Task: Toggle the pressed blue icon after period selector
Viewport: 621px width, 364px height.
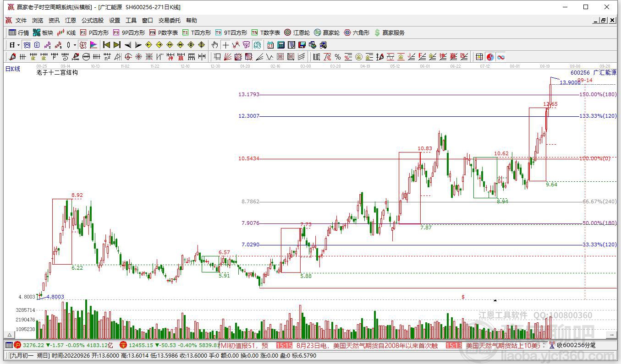Action: pos(27,45)
